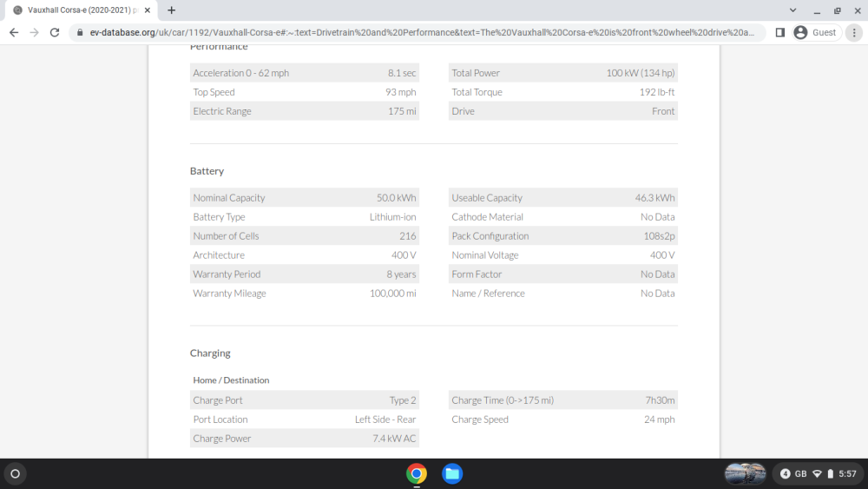Image resolution: width=868 pixels, height=489 pixels.
Task: Click the 'Top Speed' label
Action: click(x=214, y=92)
